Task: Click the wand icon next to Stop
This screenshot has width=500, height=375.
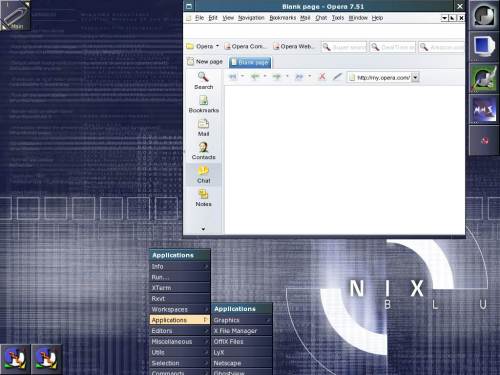Action: point(337,77)
